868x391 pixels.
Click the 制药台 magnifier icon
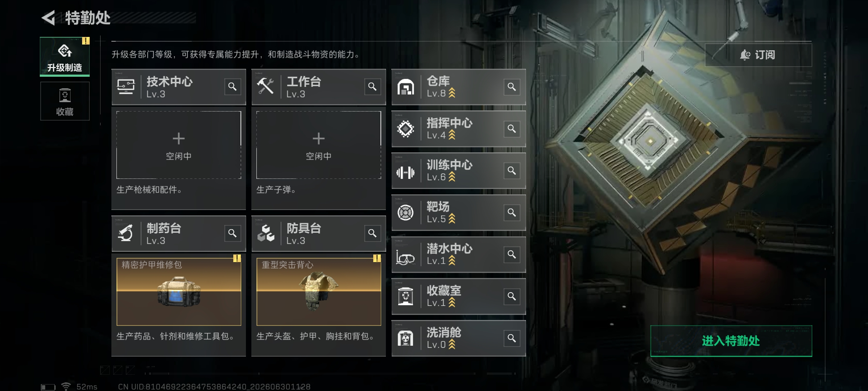233,234
